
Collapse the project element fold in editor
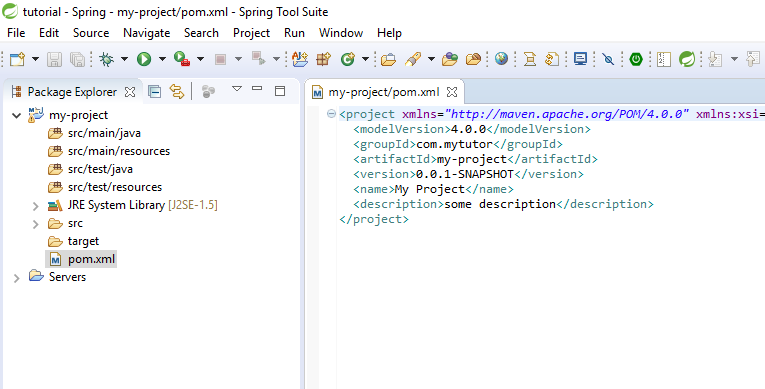(331, 114)
